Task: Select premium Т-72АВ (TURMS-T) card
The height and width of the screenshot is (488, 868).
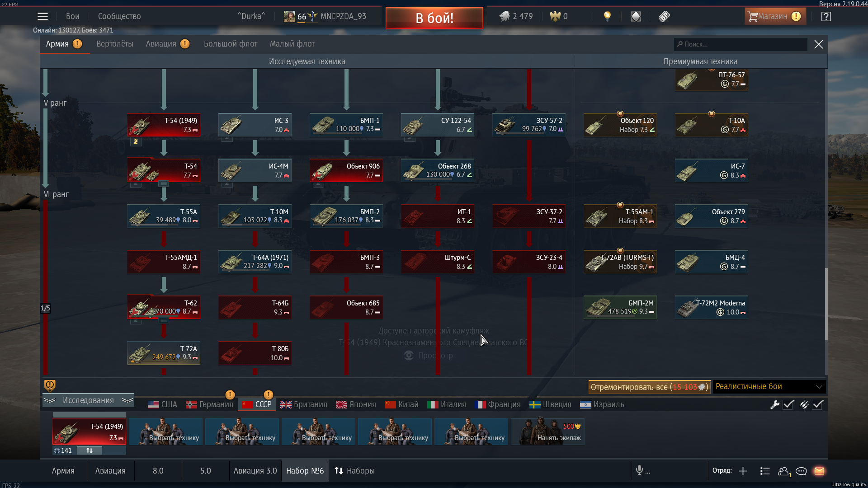Action: [620, 262]
